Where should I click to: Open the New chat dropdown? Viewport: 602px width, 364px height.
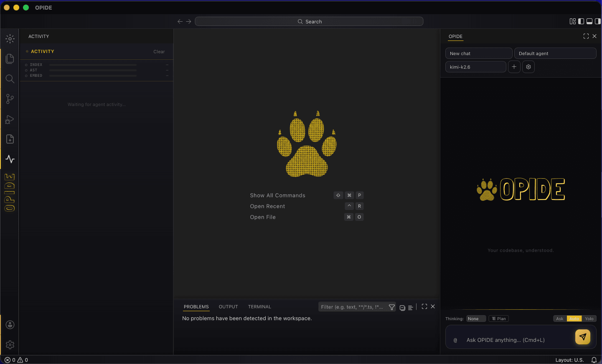click(479, 53)
